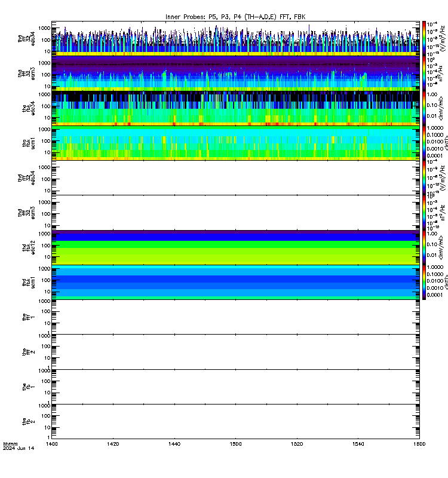Screen dimensions: 448x478
Task: Click the 'tha fbk scm1' panel label
Action: click(x=28, y=143)
